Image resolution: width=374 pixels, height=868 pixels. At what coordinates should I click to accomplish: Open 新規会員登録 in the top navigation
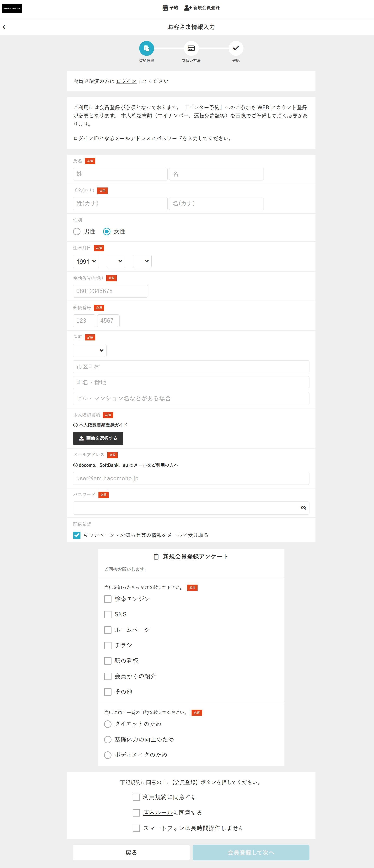pos(202,8)
